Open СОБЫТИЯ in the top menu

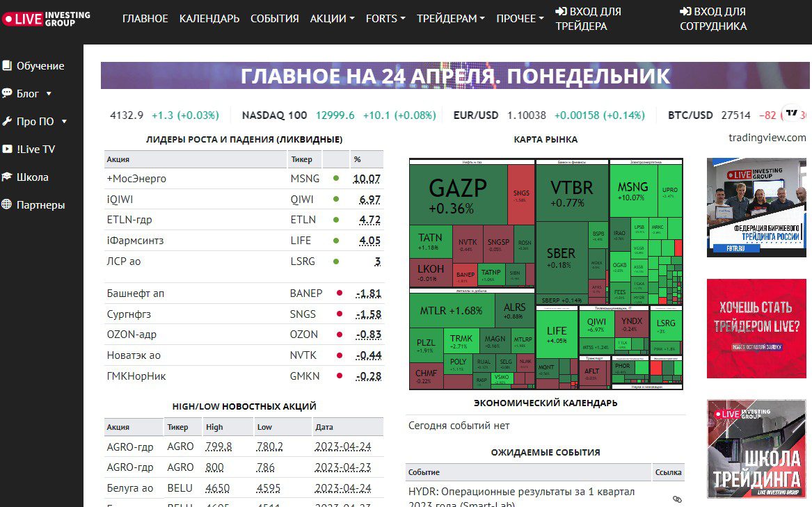pos(274,19)
